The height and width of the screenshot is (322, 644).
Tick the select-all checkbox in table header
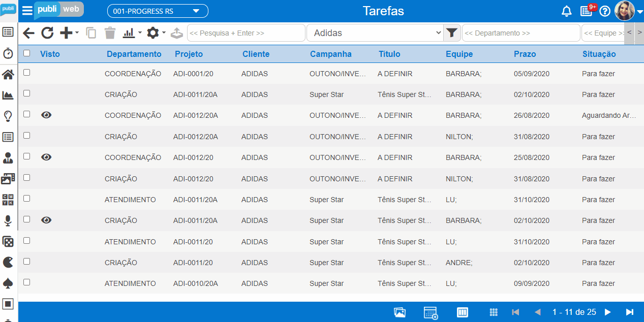click(27, 53)
